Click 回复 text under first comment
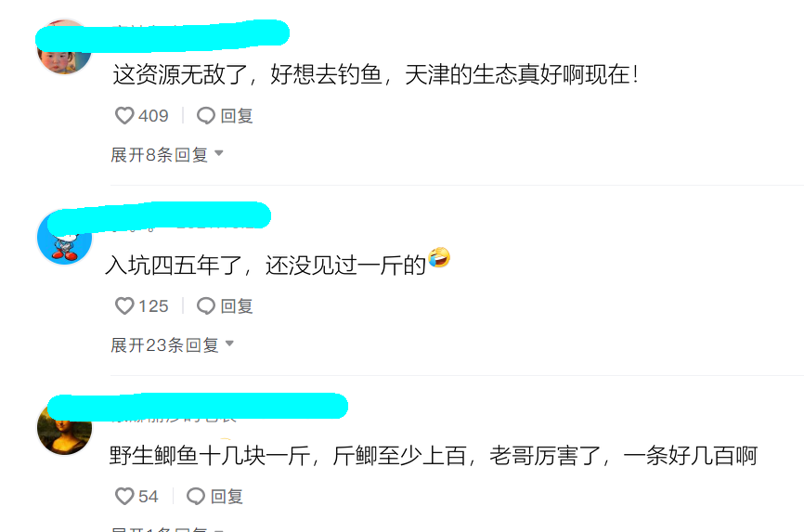This screenshot has height=532, width=804. tap(237, 115)
